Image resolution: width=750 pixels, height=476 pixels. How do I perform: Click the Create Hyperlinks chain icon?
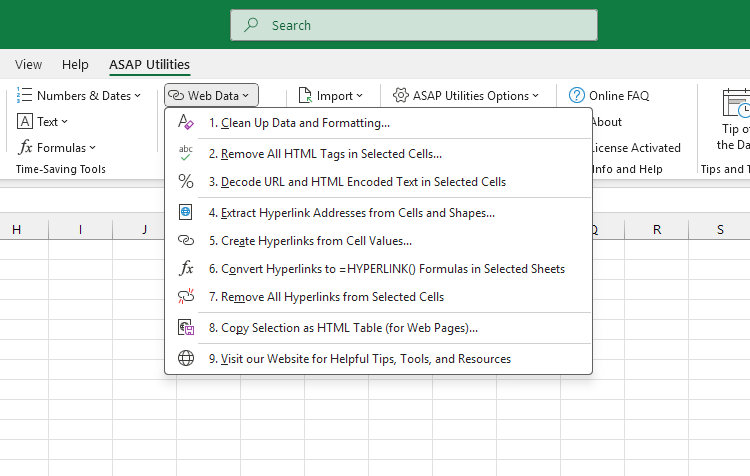(185, 241)
